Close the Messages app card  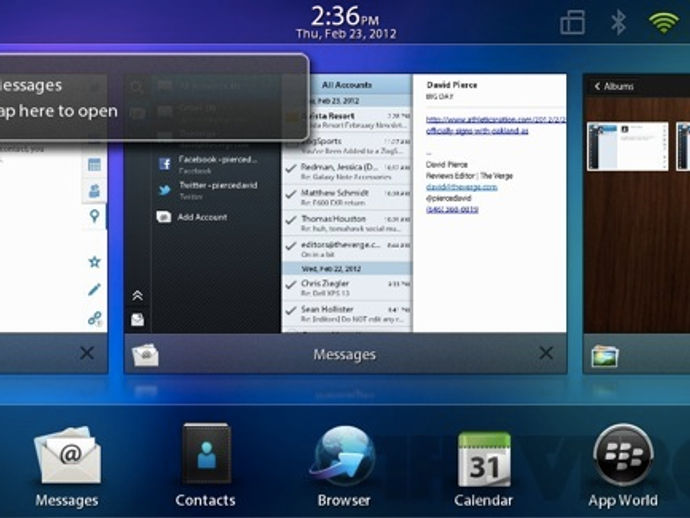[546, 353]
